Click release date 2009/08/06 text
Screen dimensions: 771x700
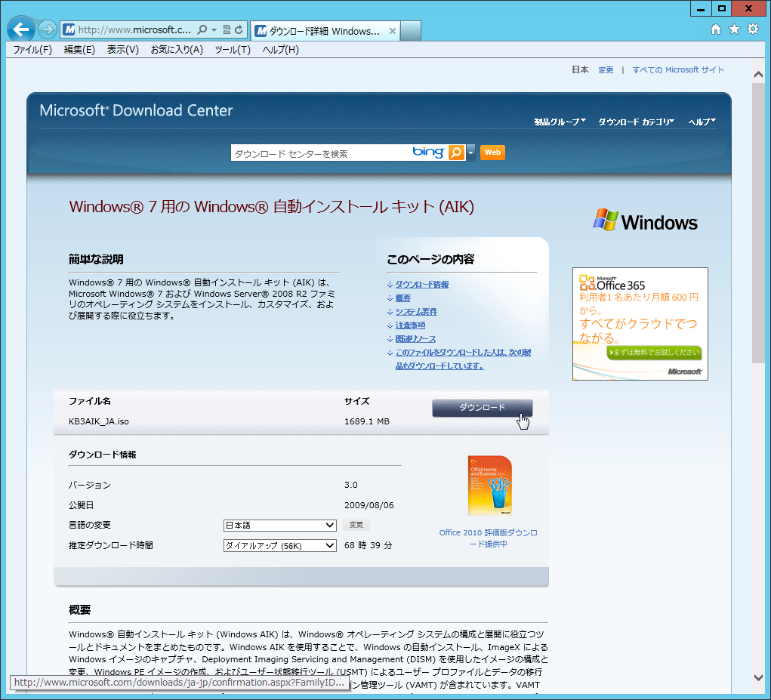tap(369, 505)
